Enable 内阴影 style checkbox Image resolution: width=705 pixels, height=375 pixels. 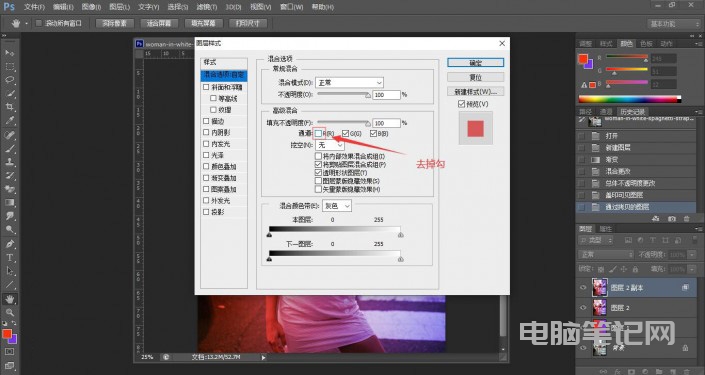click(x=206, y=132)
